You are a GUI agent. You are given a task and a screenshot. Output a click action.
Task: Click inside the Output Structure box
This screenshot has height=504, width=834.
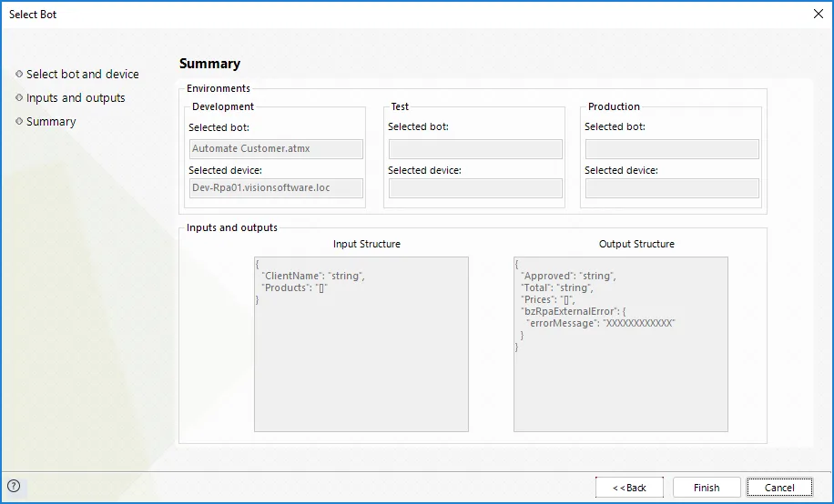(621, 344)
